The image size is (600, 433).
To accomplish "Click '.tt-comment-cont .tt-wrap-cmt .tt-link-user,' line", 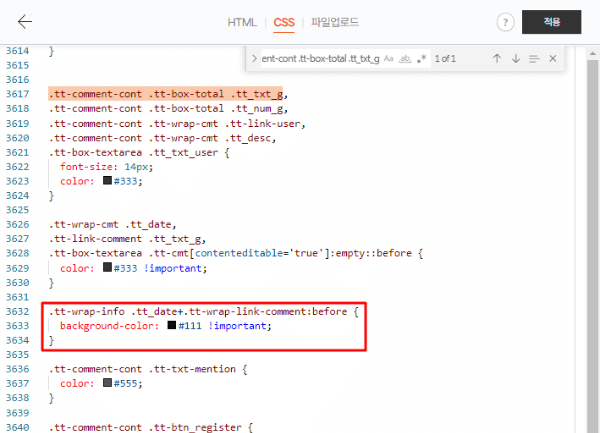I will point(177,124).
